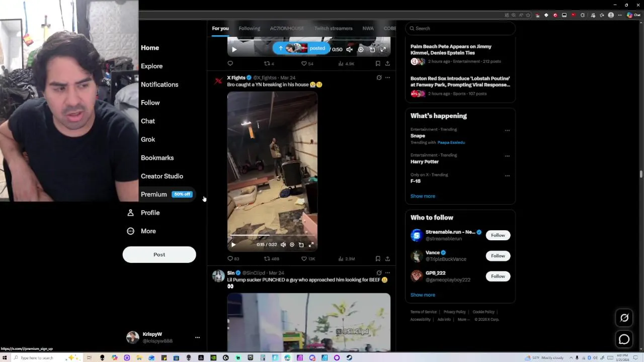Viewport: 644px width, 362px height.
Task: Show more trends under What's happening
Action: [423, 196]
